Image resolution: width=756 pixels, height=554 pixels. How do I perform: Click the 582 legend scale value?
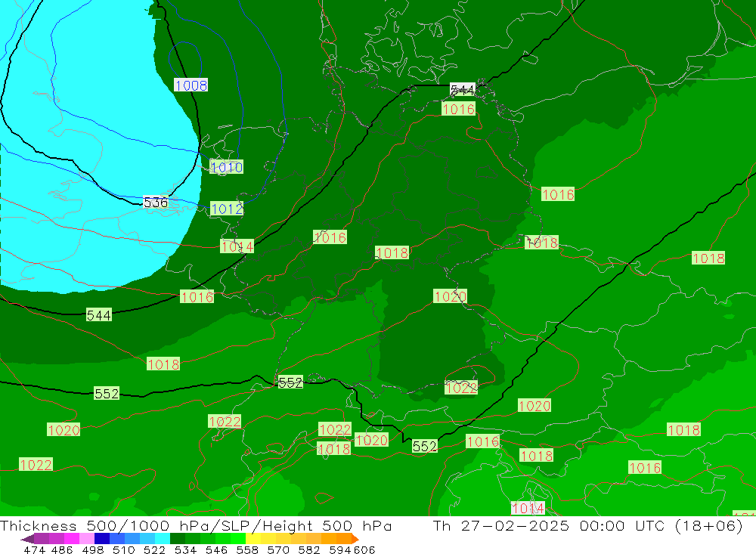pos(308,550)
